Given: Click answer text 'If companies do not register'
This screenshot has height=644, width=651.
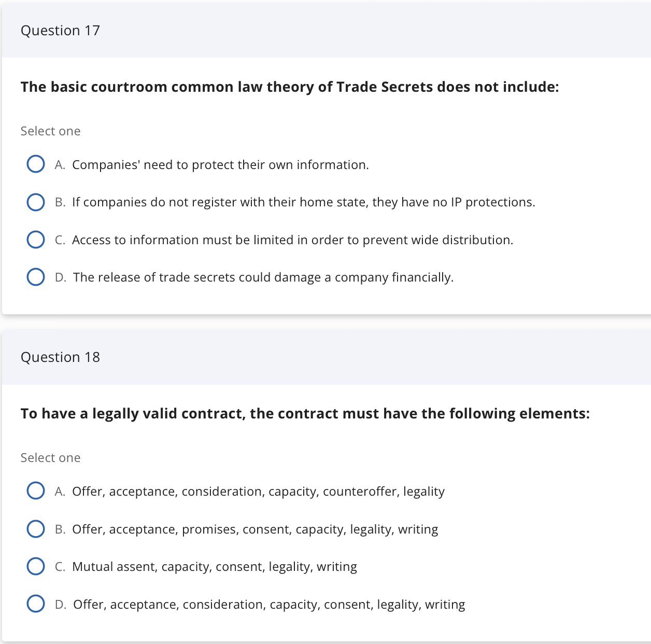Looking at the screenshot, I should click(303, 202).
